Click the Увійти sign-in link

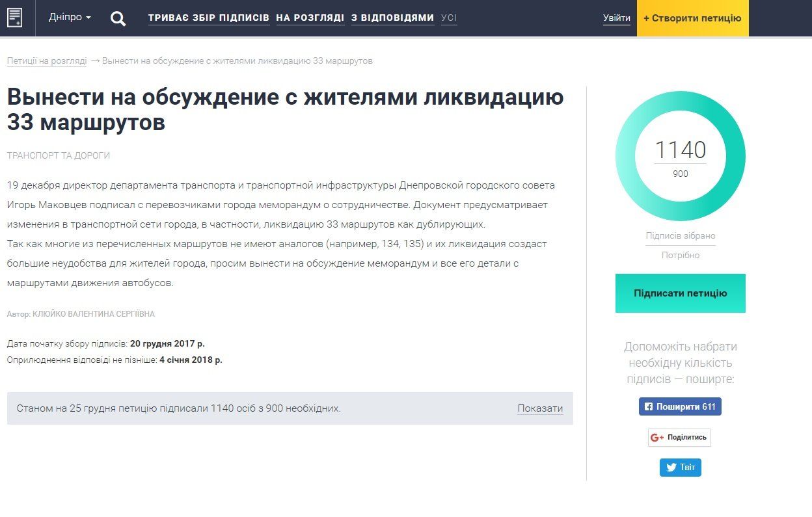(x=616, y=18)
